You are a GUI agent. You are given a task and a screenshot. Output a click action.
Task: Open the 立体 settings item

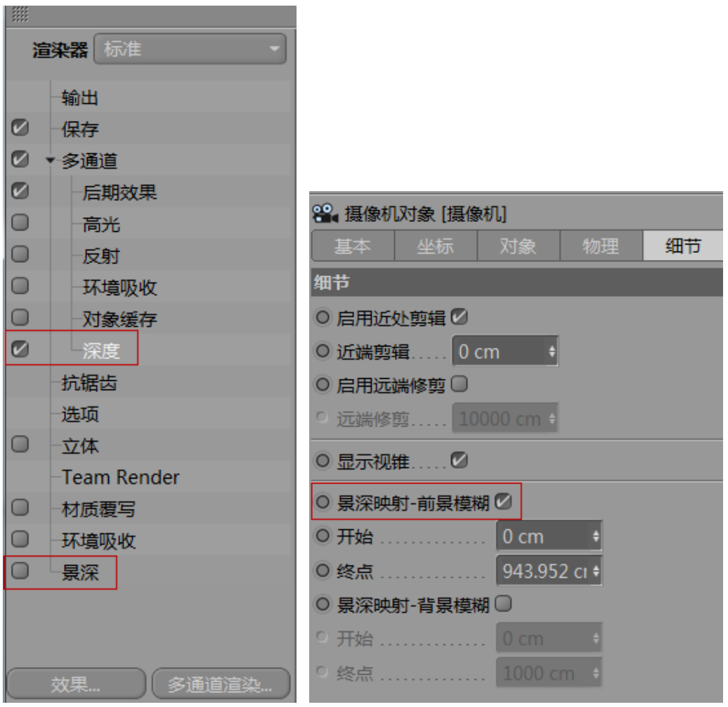point(80,446)
